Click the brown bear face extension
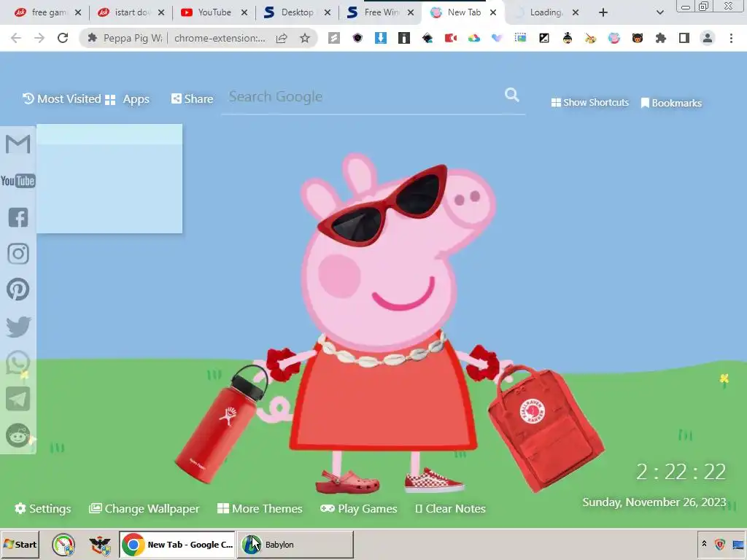This screenshot has height=560, width=747. 638,38
